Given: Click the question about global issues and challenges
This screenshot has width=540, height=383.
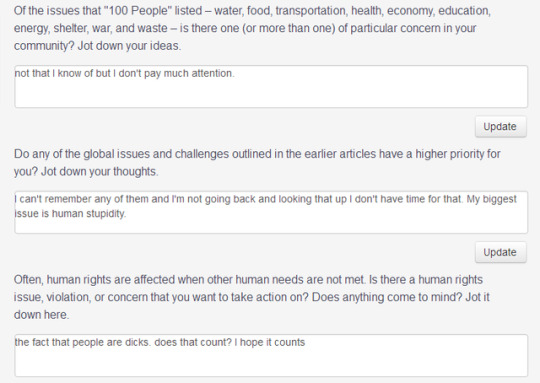Looking at the screenshot, I should point(257,163).
